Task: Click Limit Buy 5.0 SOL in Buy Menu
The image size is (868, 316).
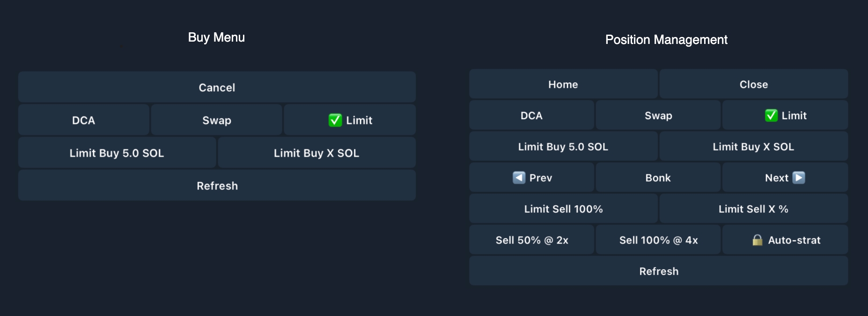Action: pyautogui.click(x=117, y=153)
